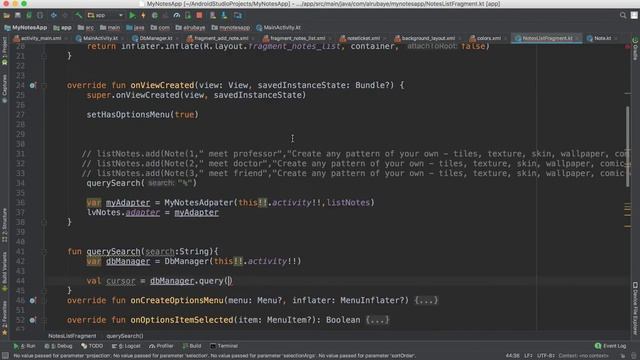Click the Apply Changes lightning icon
640x360 pixels.
tap(143, 16)
